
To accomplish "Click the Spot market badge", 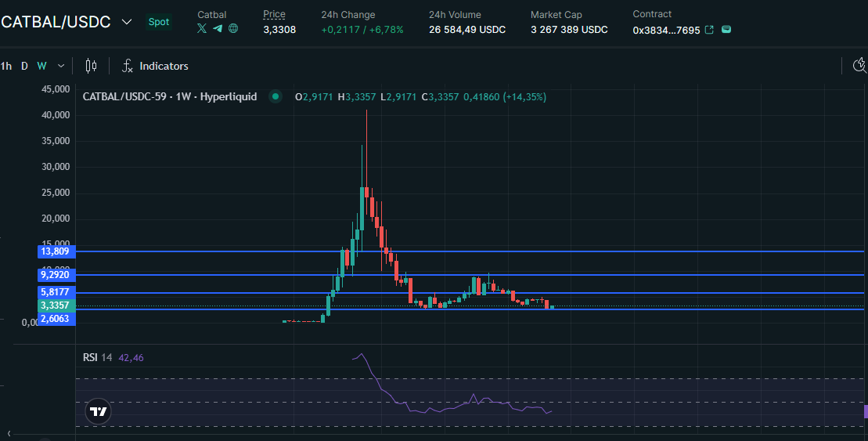I will [x=159, y=22].
